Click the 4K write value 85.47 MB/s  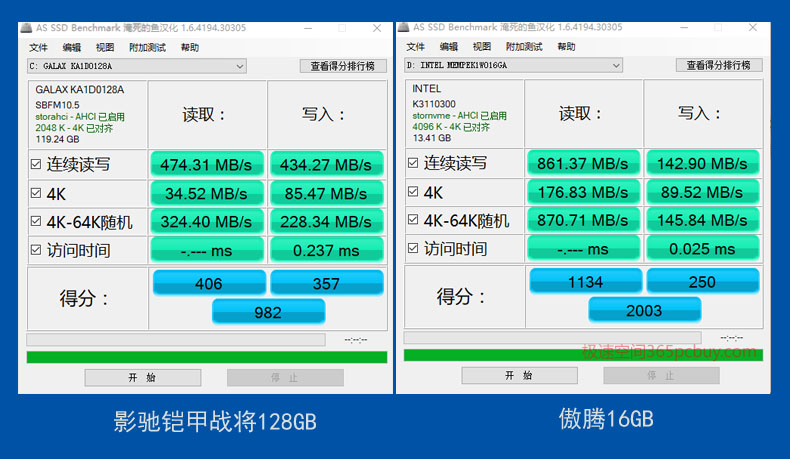pyautogui.click(x=326, y=193)
